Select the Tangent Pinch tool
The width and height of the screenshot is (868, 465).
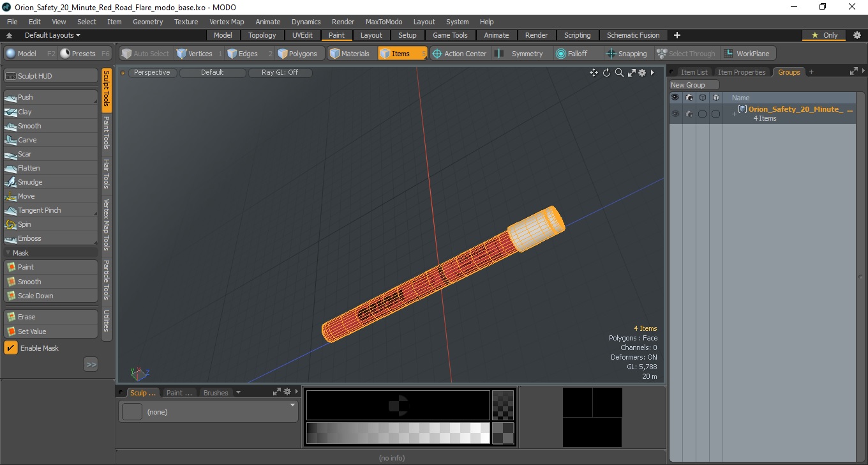click(50, 210)
